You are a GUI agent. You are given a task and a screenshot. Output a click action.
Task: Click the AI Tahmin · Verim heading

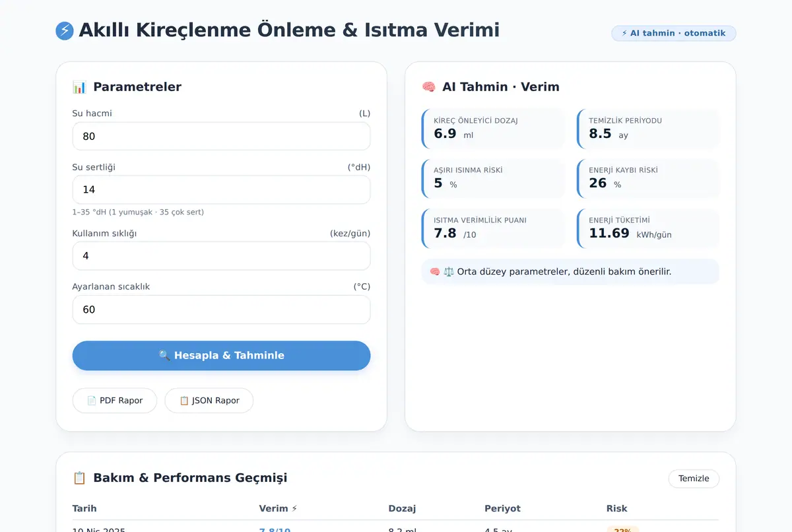point(501,87)
